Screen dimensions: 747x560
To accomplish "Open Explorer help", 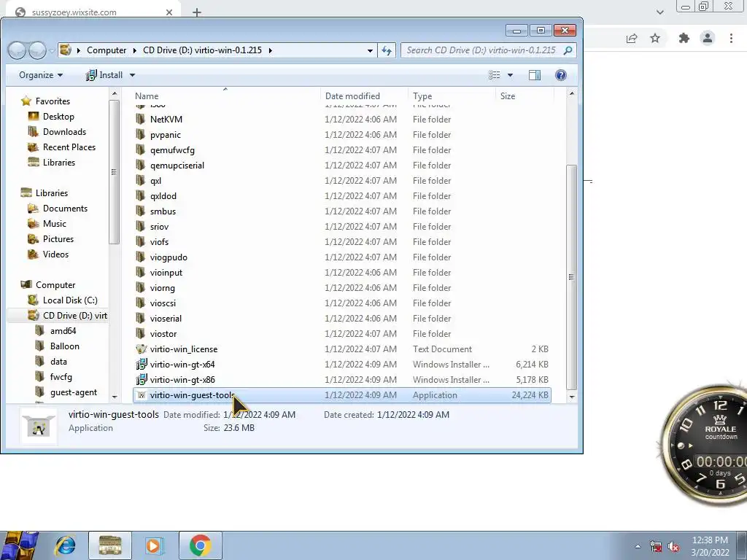I will [561, 75].
